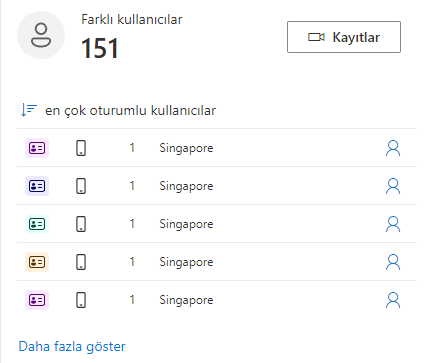Click the Farklı kullanıcılar label
The image size is (433, 363).
[132, 19]
